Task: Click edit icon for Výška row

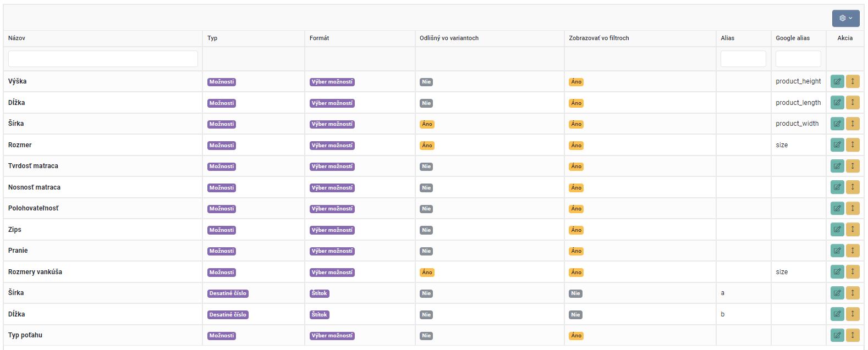Action: (837, 81)
